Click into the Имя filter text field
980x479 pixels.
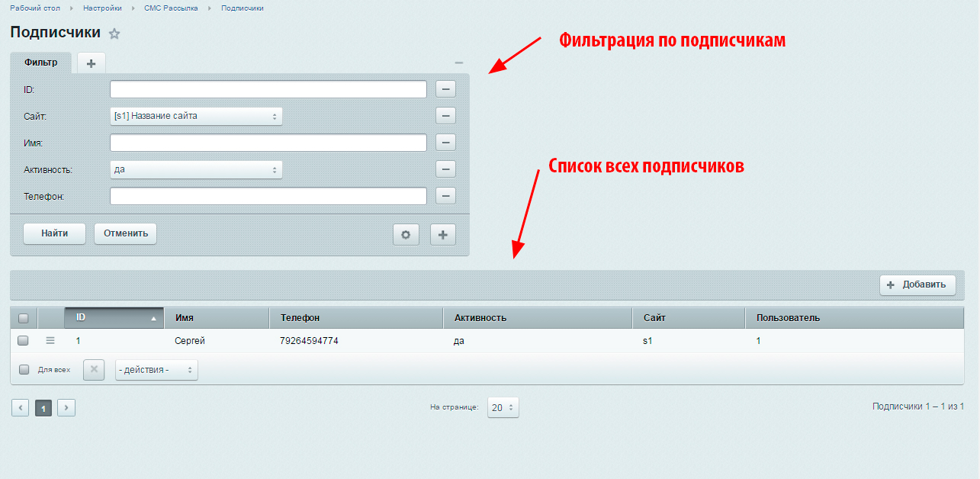pos(268,143)
